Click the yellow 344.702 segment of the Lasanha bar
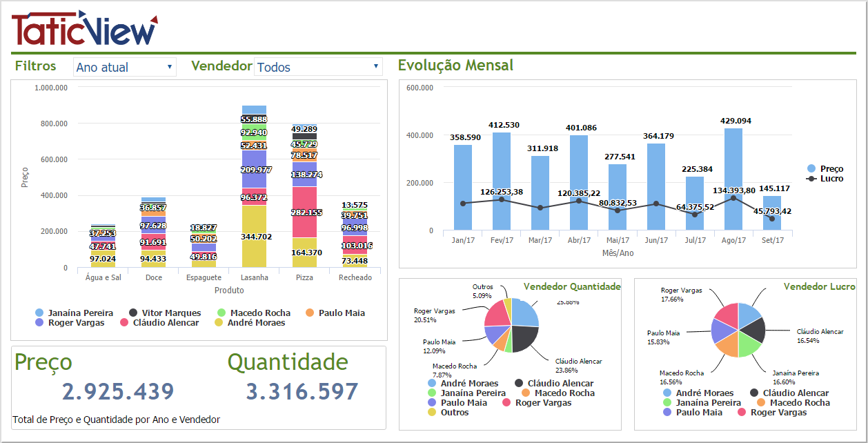Screen dimensions: 868x443 point(255,237)
